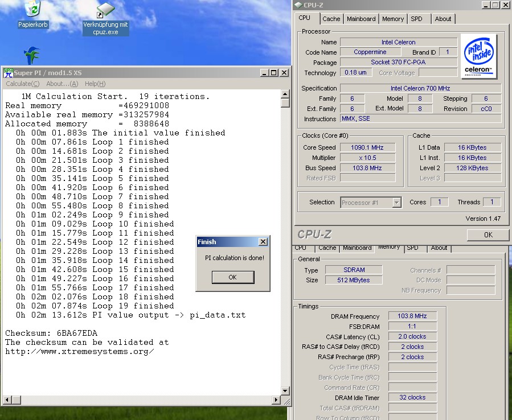Switch to the SPD tab in top CPU-Z
The height and width of the screenshot is (420, 512).
[x=417, y=19]
